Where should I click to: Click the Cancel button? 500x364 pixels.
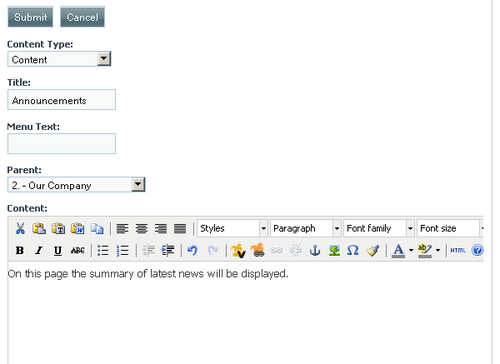[82, 17]
